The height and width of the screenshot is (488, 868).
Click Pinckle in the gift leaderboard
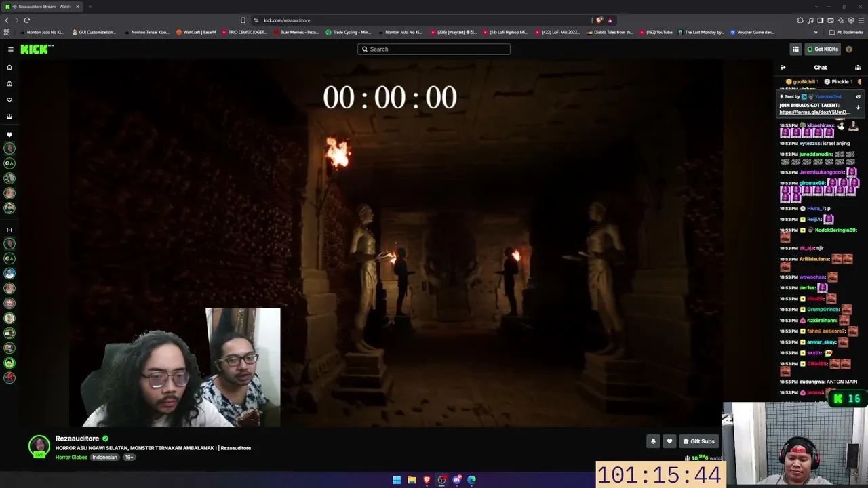tap(837, 82)
